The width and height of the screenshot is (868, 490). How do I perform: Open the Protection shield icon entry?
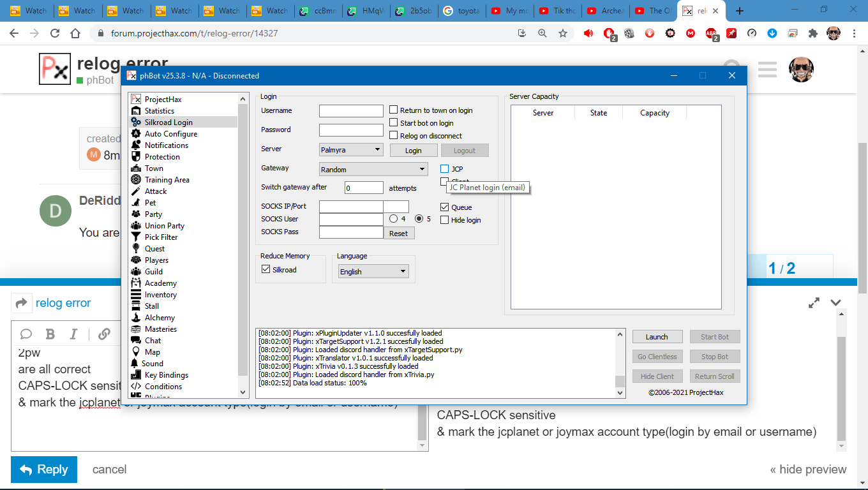click(x=135, y=157)
